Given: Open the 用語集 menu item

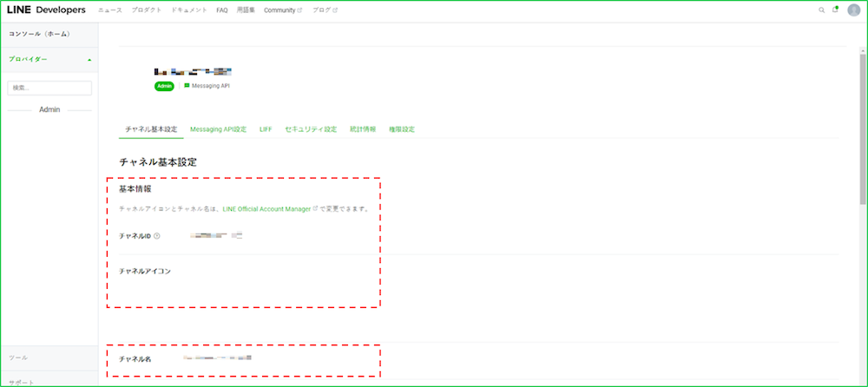Looking at the screenshot, I should coord(246,10).
